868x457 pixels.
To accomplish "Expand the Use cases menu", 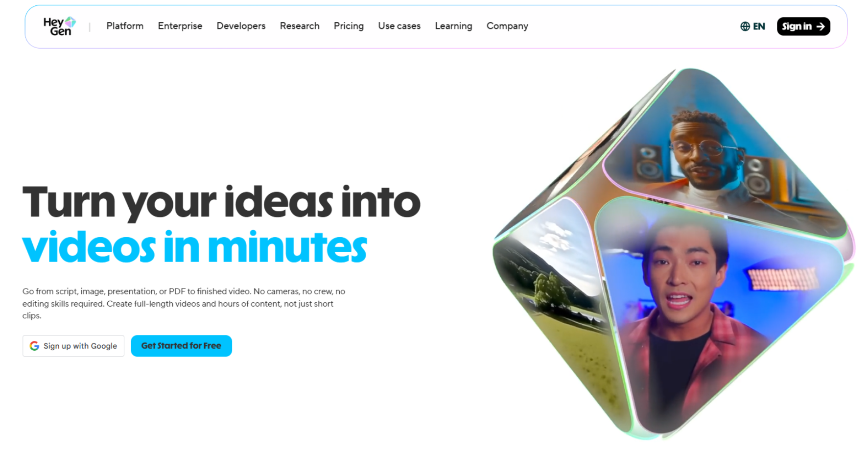I will [399, 26].
